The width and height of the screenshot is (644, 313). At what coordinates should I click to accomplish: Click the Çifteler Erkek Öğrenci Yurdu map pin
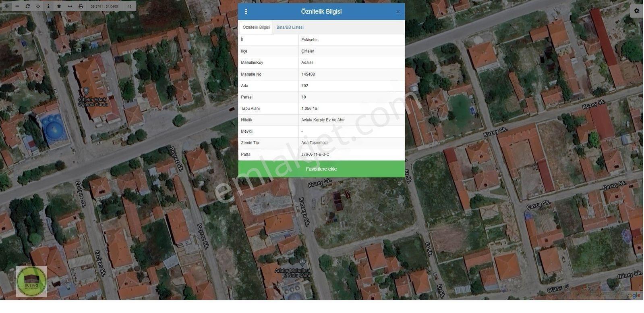tap(86, 91)
